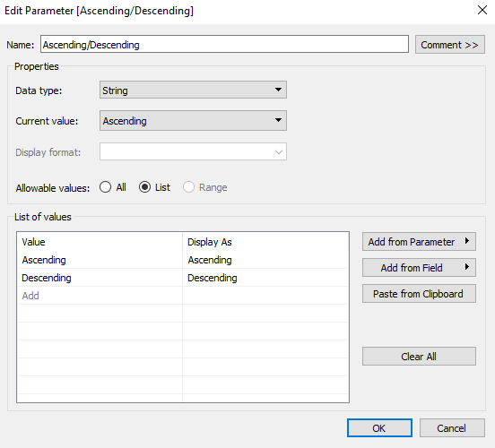The height and width of the screenshot is (448, 495).
Task: Confirm with the OK button
Action: (x=379, y=427)
